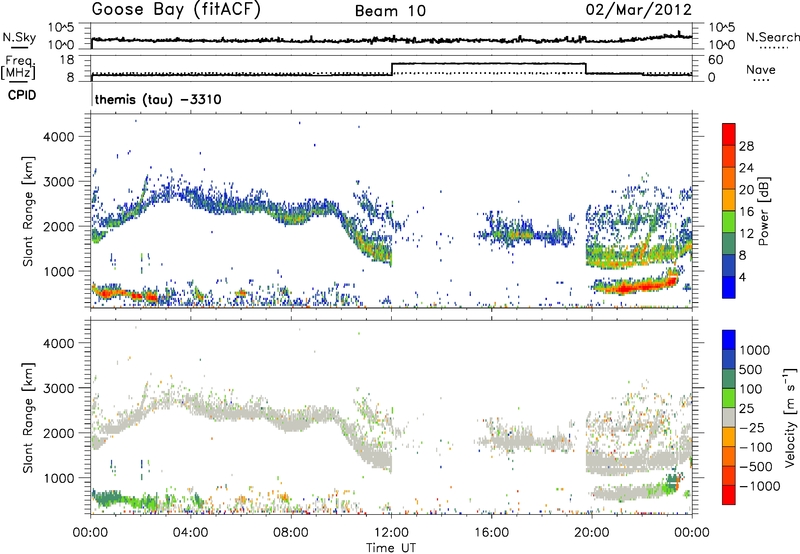The width and height of the screenshot is (800, 554).
Task: Click the '12:00' time axis label
Action: 391,533
